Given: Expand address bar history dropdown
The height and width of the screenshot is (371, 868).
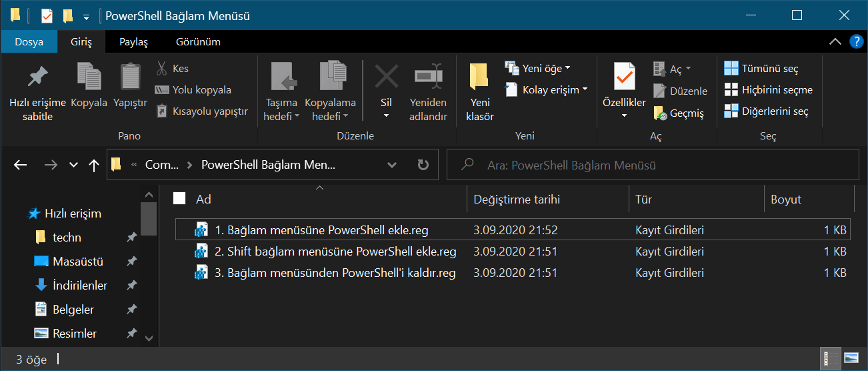Looking at the screenshot, I should 392,165.
